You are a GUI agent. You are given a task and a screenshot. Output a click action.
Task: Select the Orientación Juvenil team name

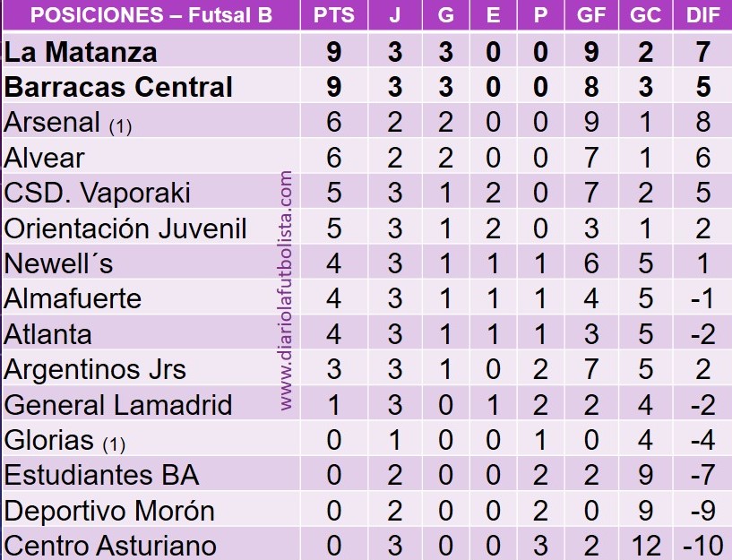point(125,228)
